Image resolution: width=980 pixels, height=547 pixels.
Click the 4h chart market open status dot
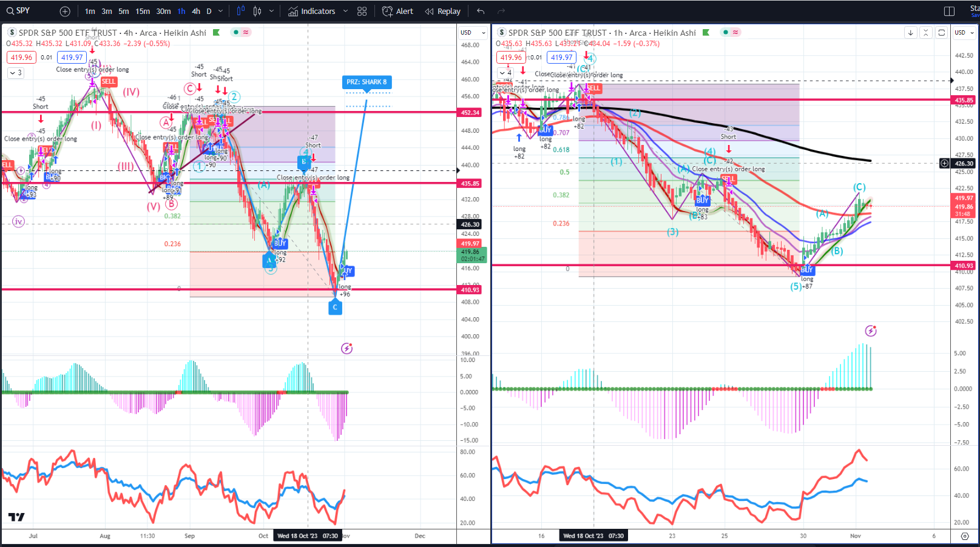pyautogui.click(x=235, y=33)
